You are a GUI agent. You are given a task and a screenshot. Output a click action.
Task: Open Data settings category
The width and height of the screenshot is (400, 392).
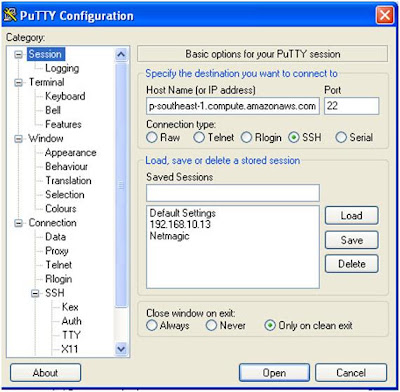point(55,237)
